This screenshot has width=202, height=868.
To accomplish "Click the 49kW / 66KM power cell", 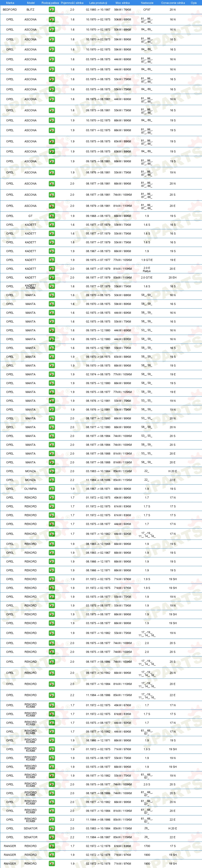I will pos(123,497).
